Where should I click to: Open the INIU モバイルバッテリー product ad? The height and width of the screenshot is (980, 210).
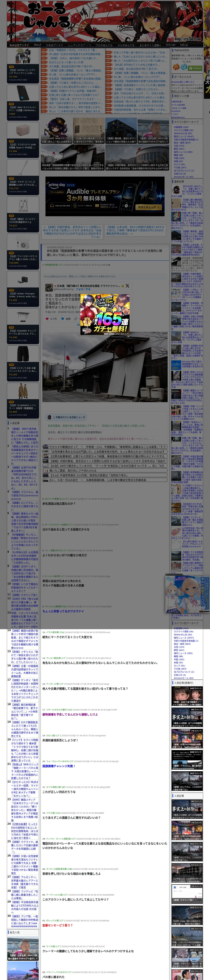[23, 103]
